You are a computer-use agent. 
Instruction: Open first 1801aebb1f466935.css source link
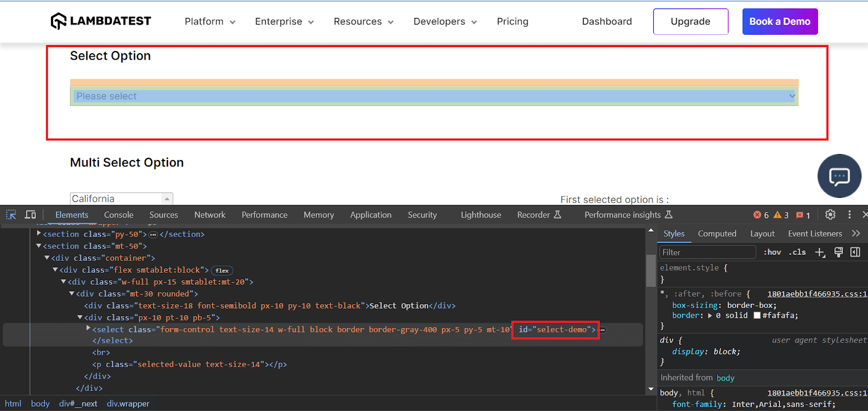817,294
